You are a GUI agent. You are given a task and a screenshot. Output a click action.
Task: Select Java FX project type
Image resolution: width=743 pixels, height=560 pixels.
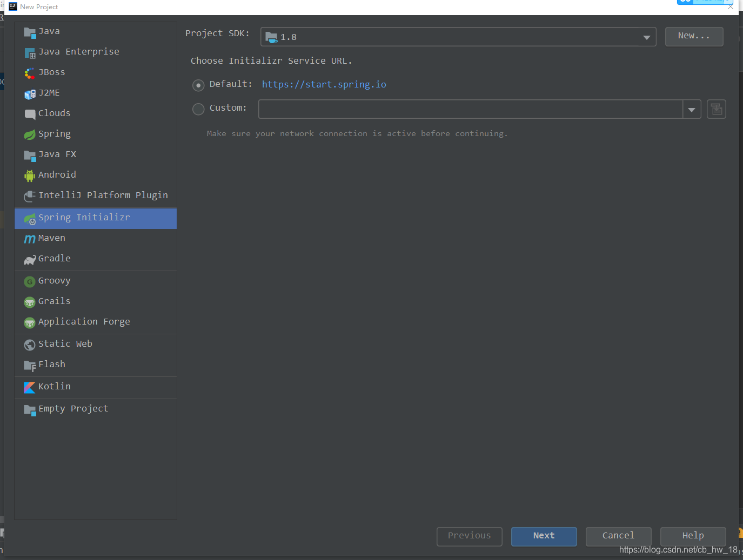[x=96, y=154]
